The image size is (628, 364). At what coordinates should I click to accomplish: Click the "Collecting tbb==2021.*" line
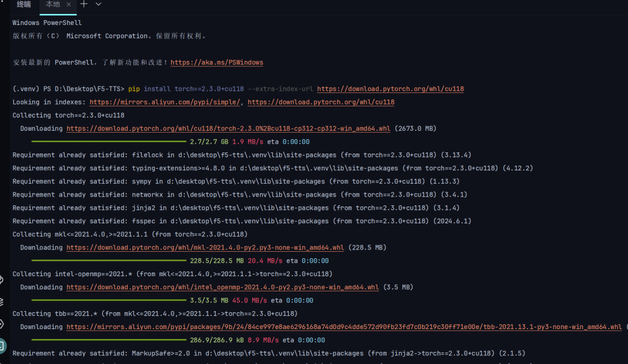click(155, 313)
